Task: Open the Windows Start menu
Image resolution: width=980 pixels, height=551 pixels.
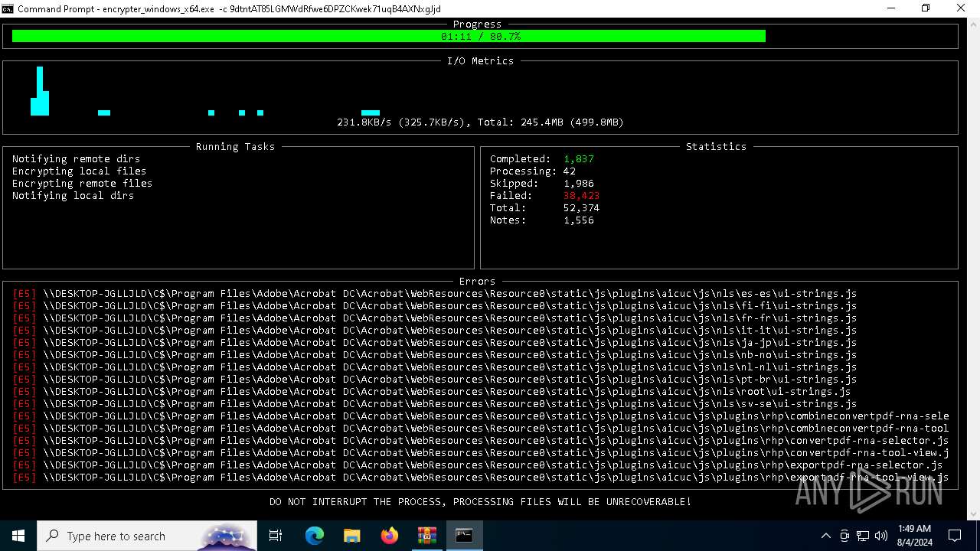Action: pyautogui.click(x=18, y=536)
